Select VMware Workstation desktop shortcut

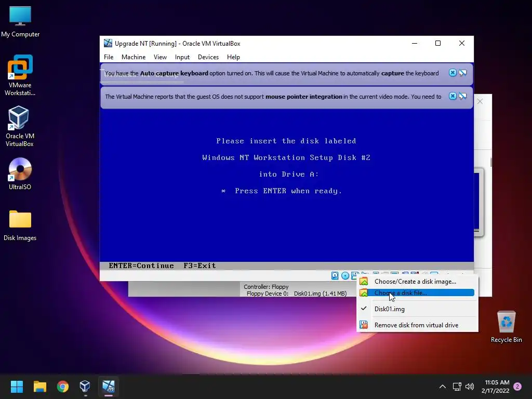pos(20,75)
